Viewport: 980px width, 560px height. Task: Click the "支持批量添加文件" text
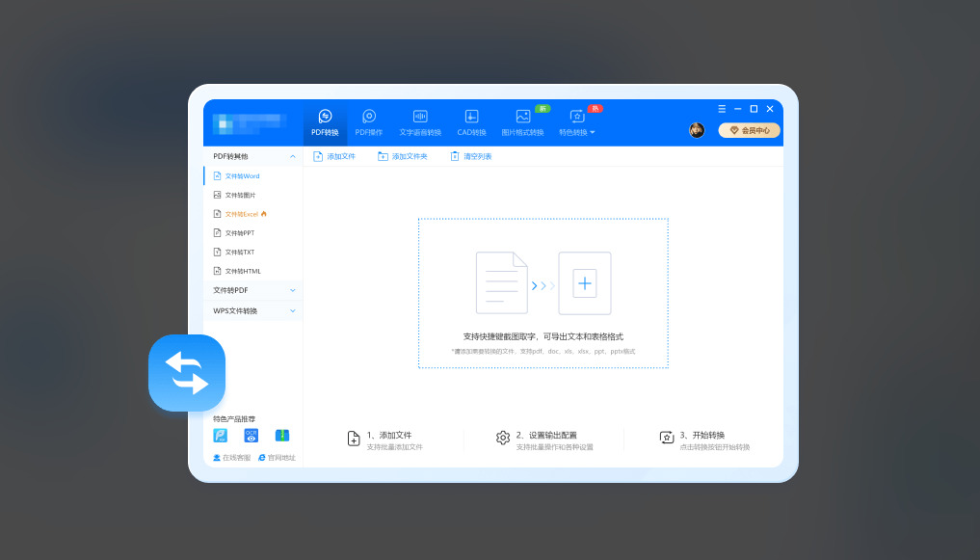395,447
